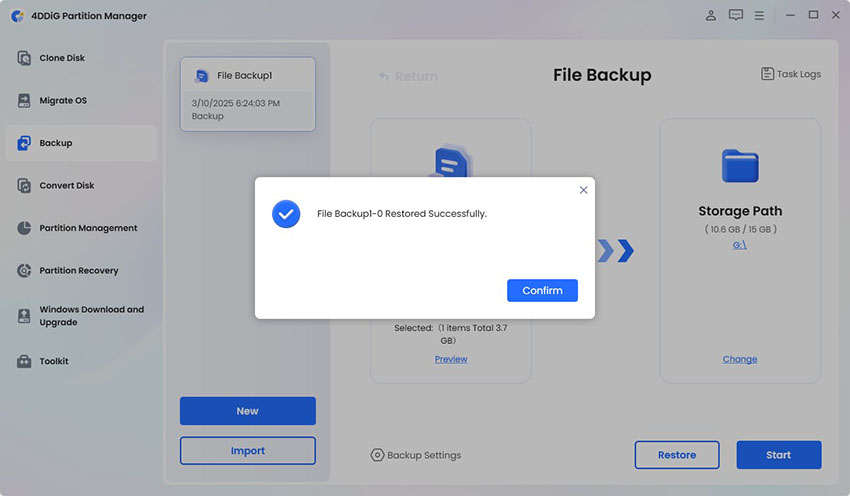Open Partition Recovery icon in sidebar
Viewport: 850px width, 496px height.
click(x=24, y=271)
